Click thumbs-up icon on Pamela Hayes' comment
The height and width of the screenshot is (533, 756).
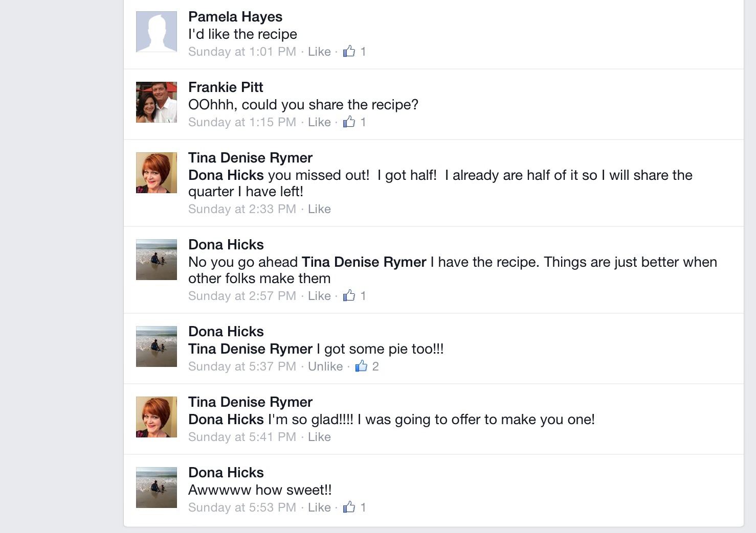click(349, 51)
